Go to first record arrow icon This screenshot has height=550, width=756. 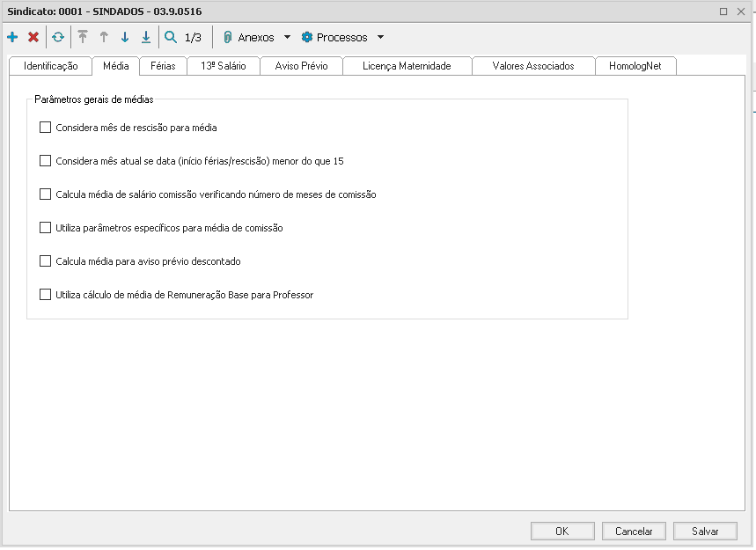83,37
